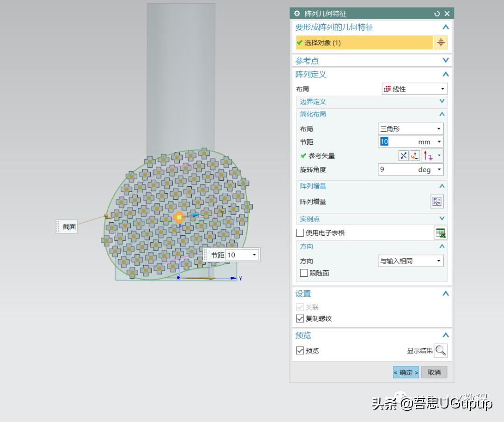The height and width of the screenshot is (422, 504).
Task: Click the 取消 button
Action: (434, 372)
